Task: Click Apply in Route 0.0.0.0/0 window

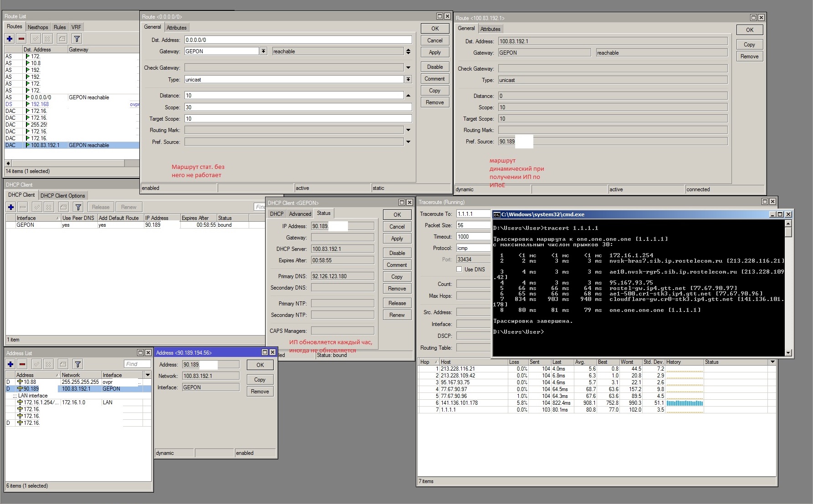Action: (x=435, y=52)
